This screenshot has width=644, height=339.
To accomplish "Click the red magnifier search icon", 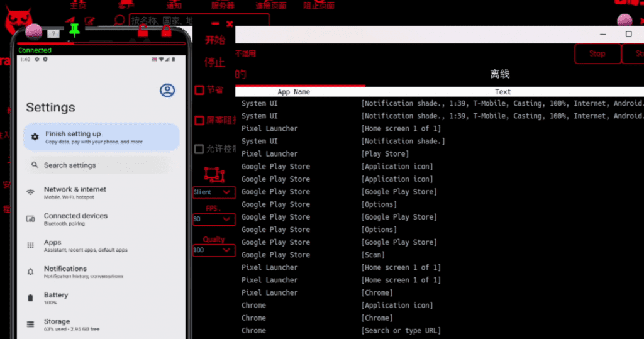I will (119, 21).
